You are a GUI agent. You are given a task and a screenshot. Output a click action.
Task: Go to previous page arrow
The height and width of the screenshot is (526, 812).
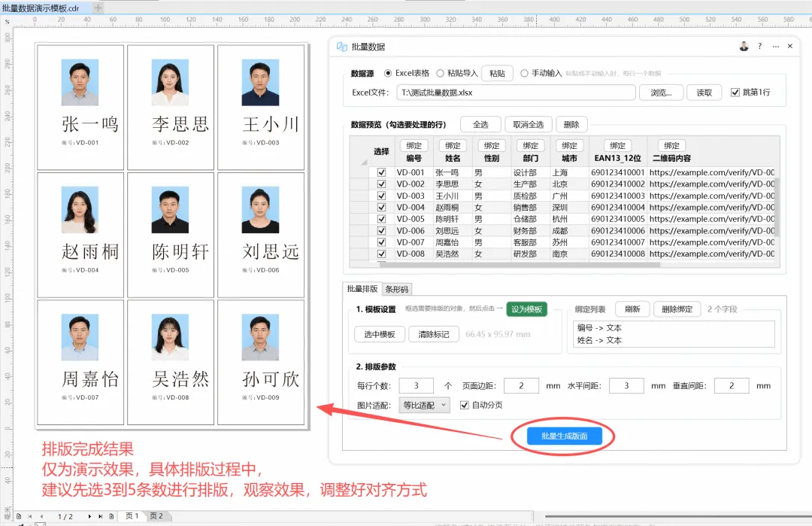41,516
